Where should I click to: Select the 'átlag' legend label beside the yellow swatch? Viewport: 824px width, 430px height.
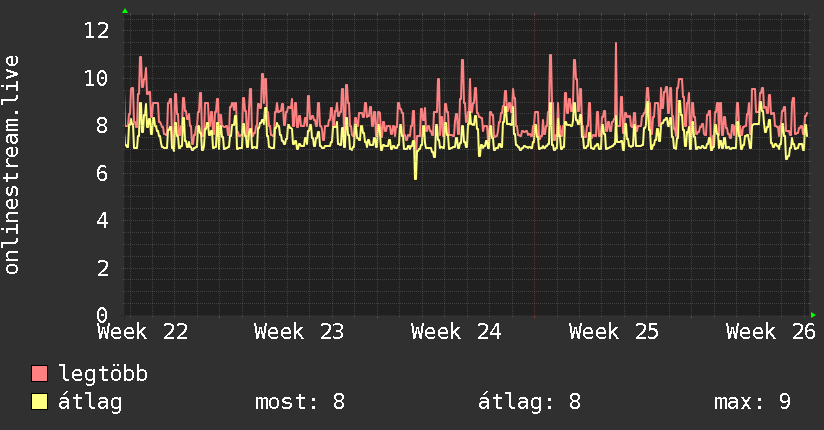[x=90, y=402]
